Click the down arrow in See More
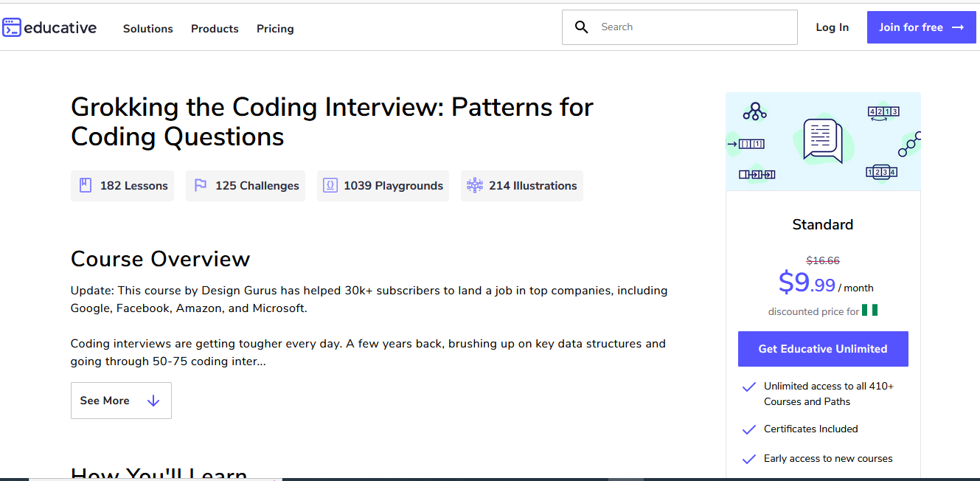The width and height of the screenshot is (980, 481). [x=153, y=401]
